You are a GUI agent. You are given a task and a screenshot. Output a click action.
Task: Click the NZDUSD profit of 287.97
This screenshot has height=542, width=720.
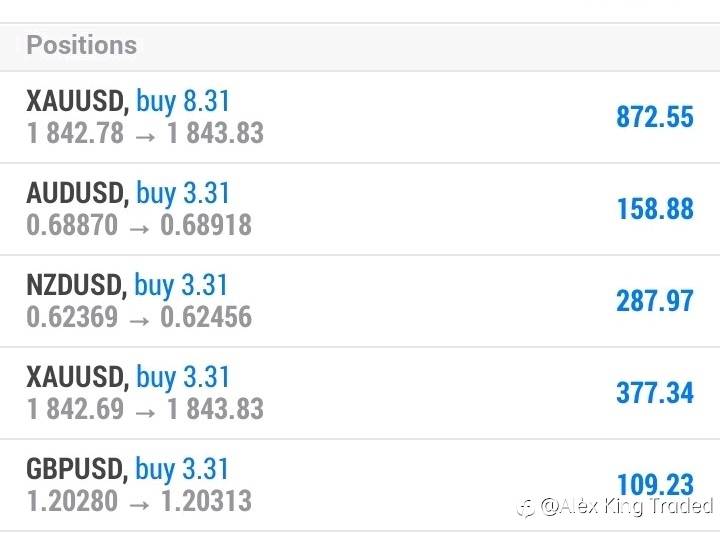tap(654, 301)
